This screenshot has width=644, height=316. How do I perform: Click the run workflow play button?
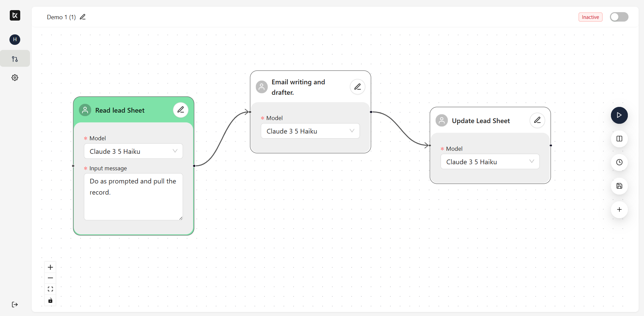click(619, 115)
